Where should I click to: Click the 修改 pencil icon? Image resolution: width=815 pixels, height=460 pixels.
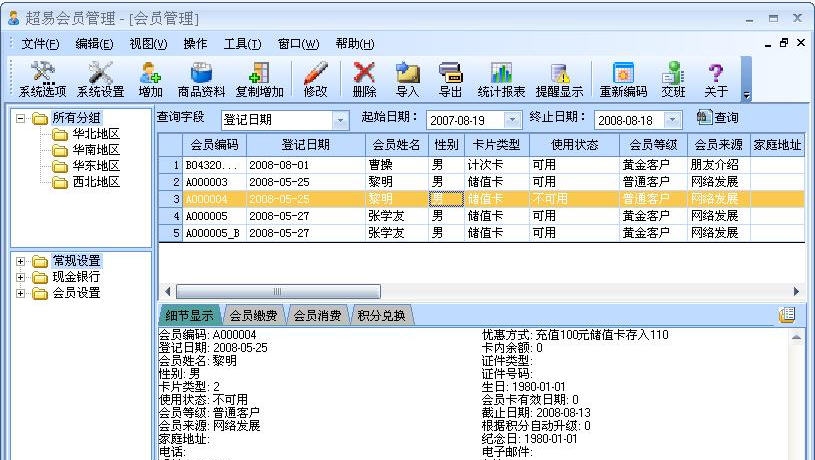[315, 79]
